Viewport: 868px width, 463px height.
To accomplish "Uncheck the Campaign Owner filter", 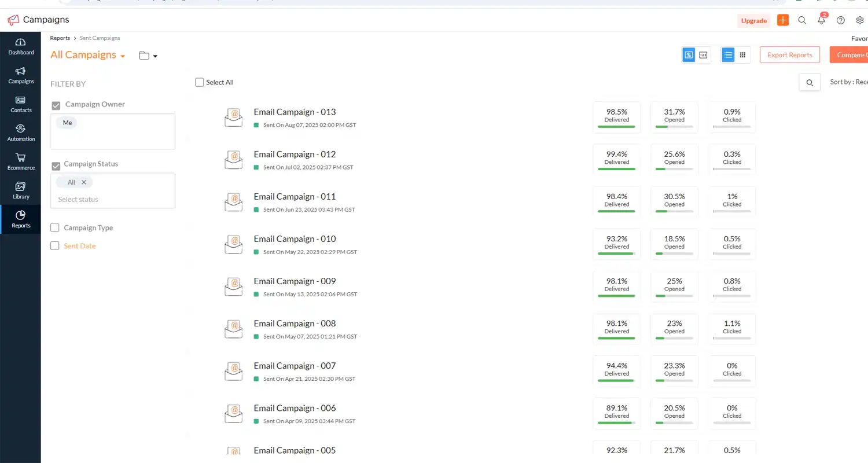I will pos(56,105).
